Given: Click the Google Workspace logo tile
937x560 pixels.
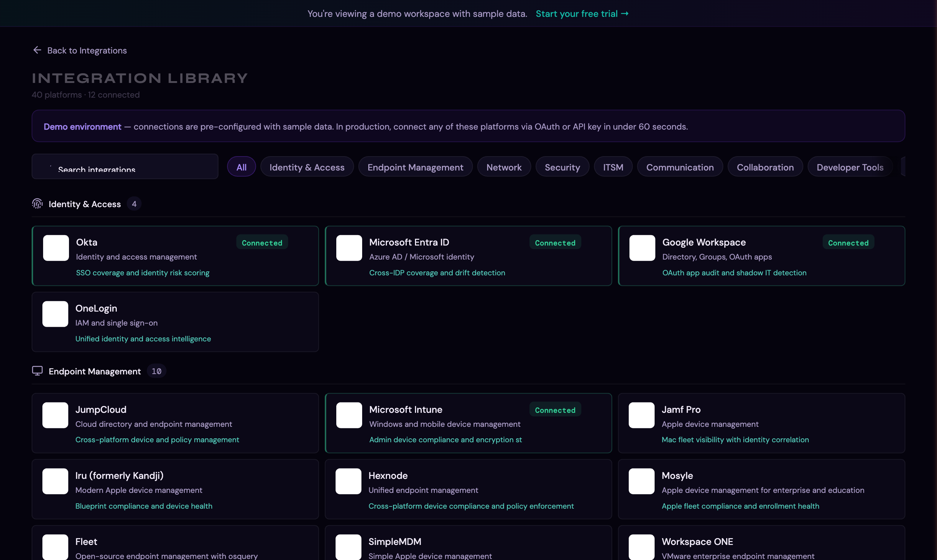Looking at the screenshot, I should pos(642,248).
